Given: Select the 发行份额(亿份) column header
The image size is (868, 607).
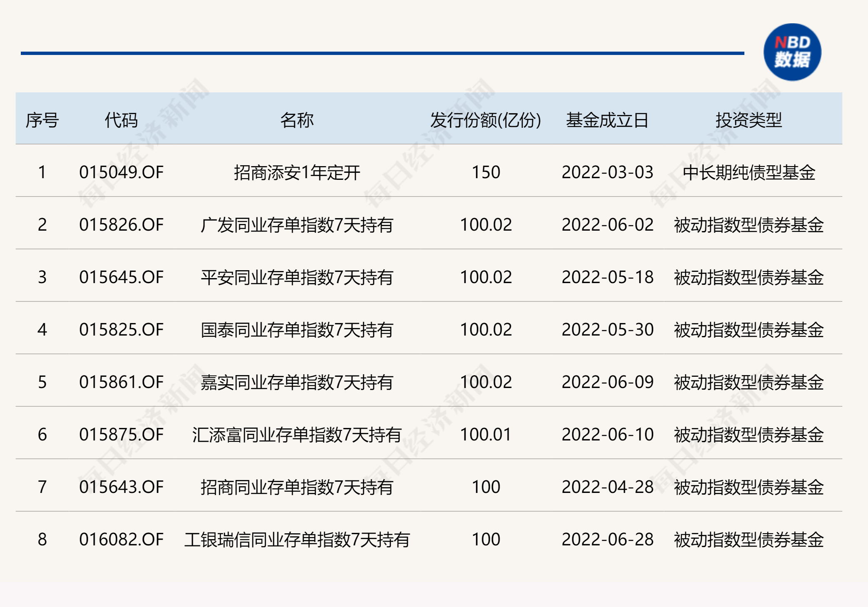Looking at the screenshot, I should tap(486, 120).
